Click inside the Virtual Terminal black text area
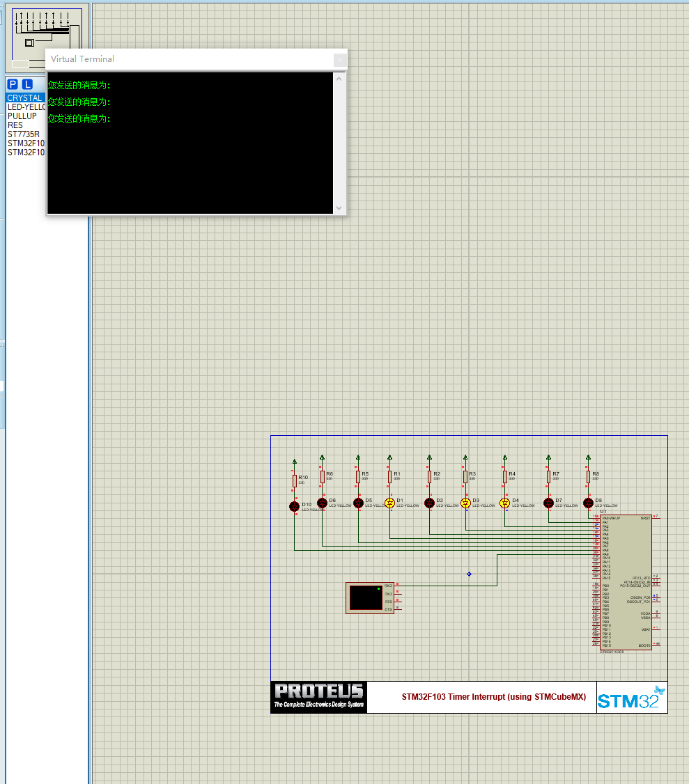 click(x=190, y=143)
